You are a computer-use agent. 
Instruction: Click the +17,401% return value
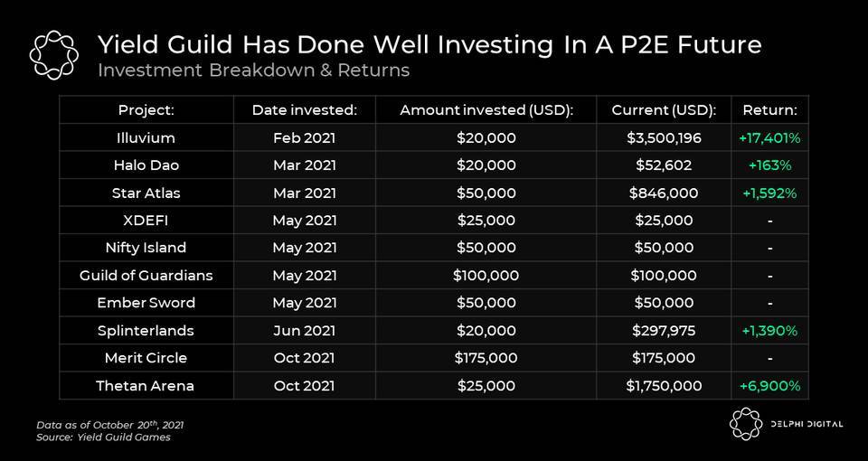769,138
